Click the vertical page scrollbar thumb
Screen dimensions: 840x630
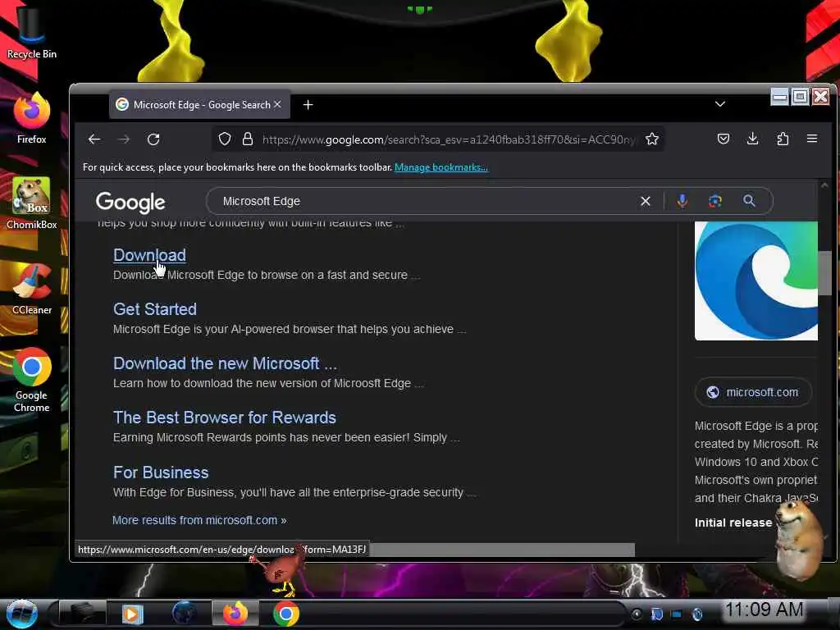click(824, 272)
